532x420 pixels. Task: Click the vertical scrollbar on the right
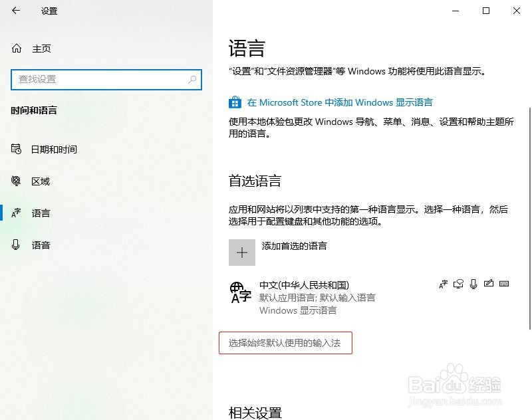click(529, 218)
